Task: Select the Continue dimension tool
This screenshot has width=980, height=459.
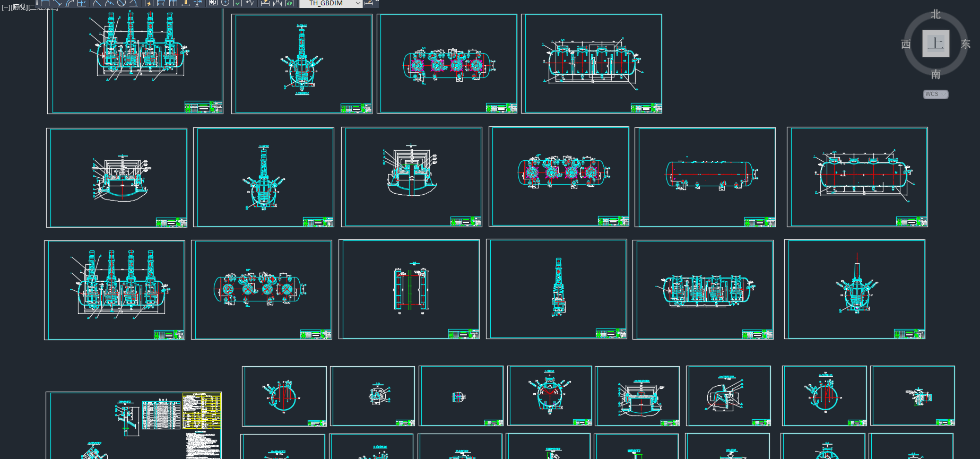Action: [173, 3]
